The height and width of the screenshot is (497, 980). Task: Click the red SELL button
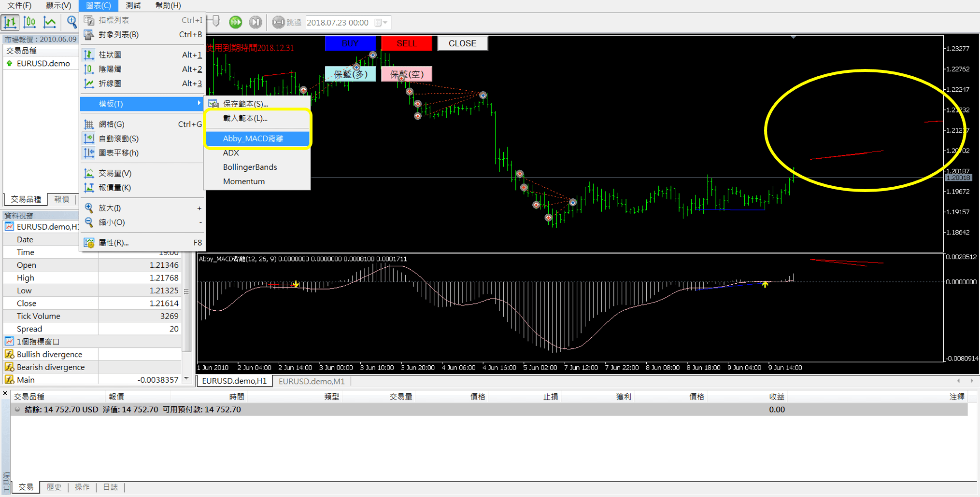pos(406,43)
